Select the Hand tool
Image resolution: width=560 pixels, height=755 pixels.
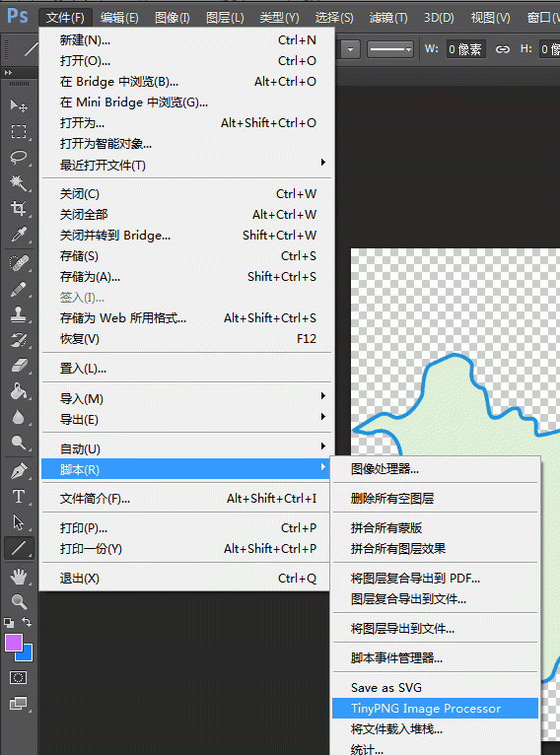click(19, 577)
